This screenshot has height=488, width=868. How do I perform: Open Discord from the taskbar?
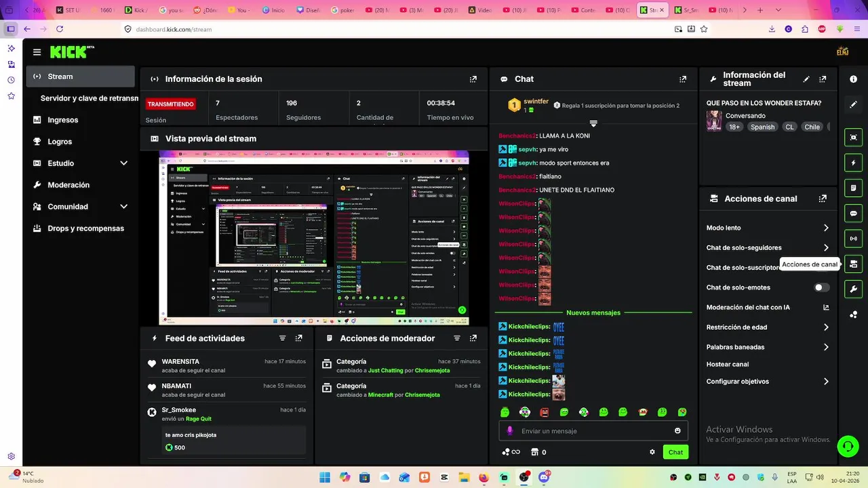pos(544,477)
